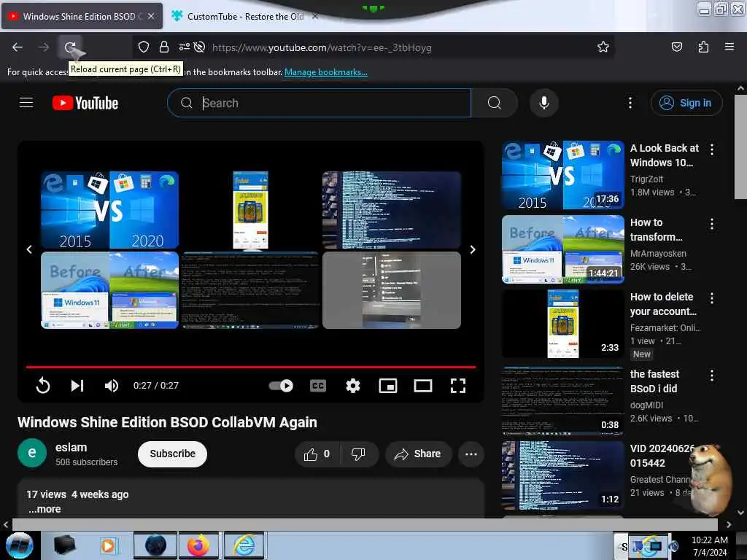The height and width of the screenshot is (560, 747).
Task: Open the taskbar clock 10:22 AM
Action: pyautogui.click(x=710, y=545)
